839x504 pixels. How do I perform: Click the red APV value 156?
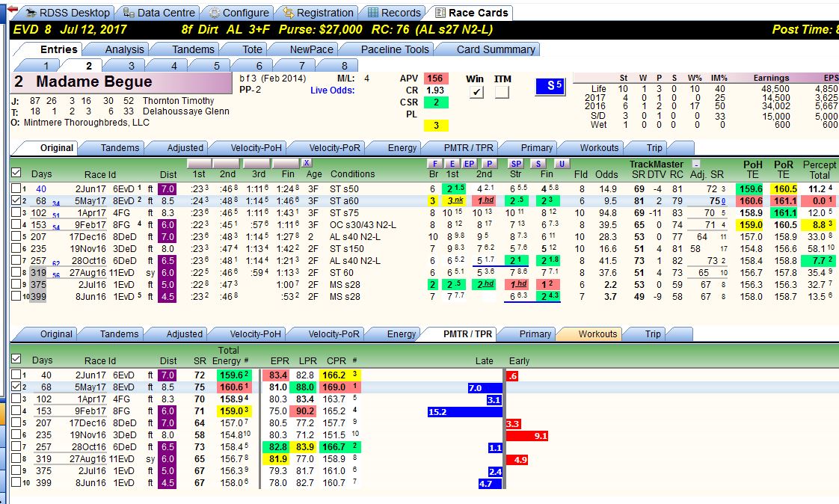pyautogui.click(x=435, y=78)
